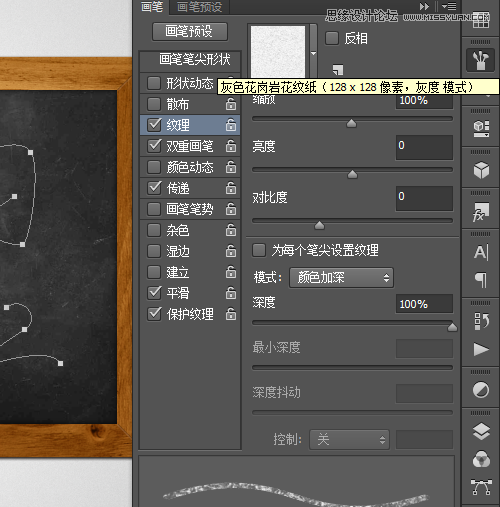
Task: Click the 画笔预设 button
Action: point(190,32)
